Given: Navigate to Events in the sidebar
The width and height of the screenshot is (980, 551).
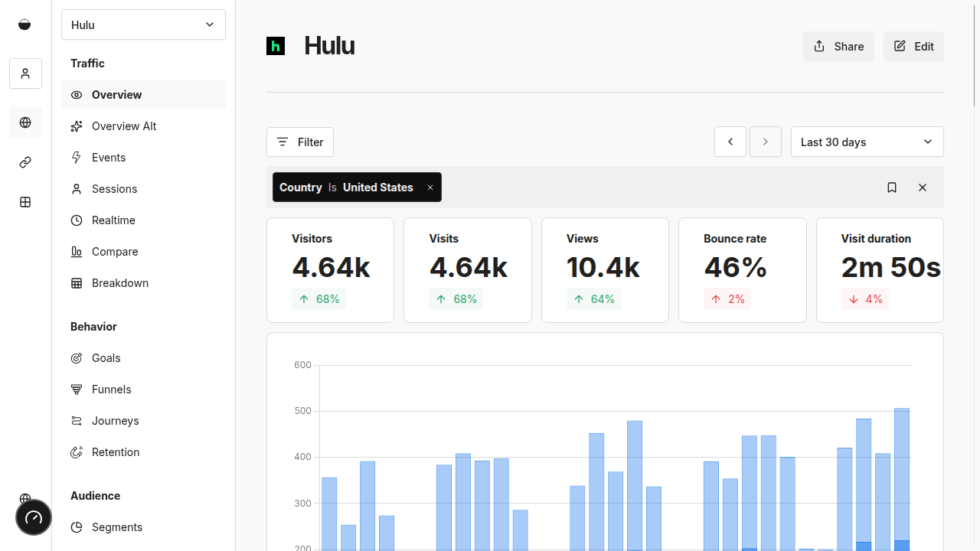Looking at the screenshot, I should [x=109, y=158].
